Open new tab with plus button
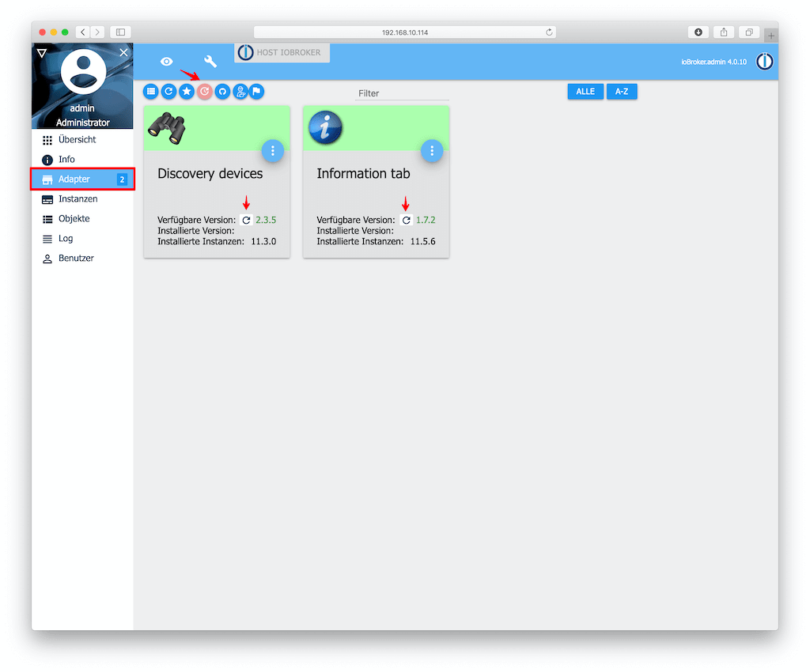Viewport: 810px width, 672px height. 770,36
